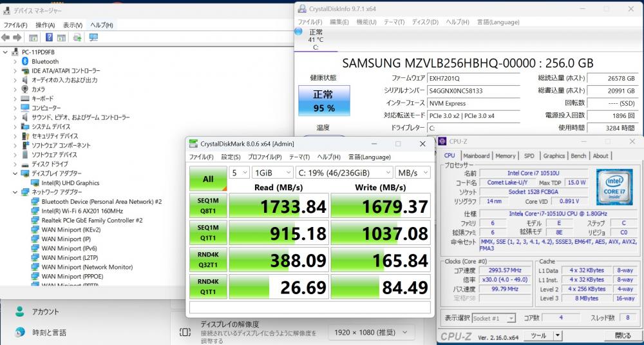
Task: Click the セキュリティ デバイス icon in the tree
Action: point(25,136)
